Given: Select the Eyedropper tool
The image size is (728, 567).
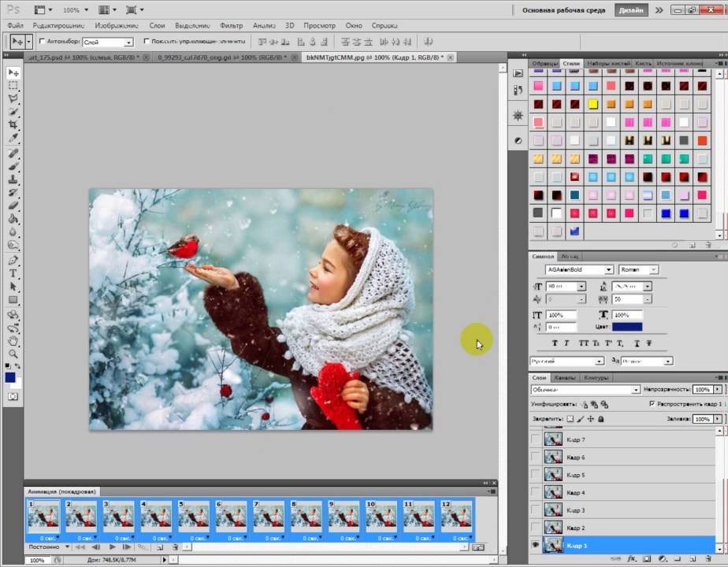Looking at the screenshot, I should 13,138.
